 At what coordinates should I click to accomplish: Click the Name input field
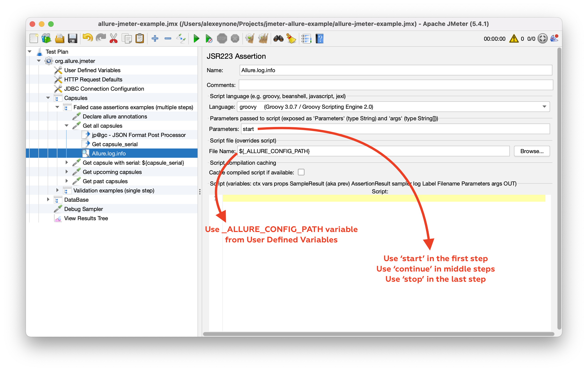pyautogui.click(x=396, y=70)
